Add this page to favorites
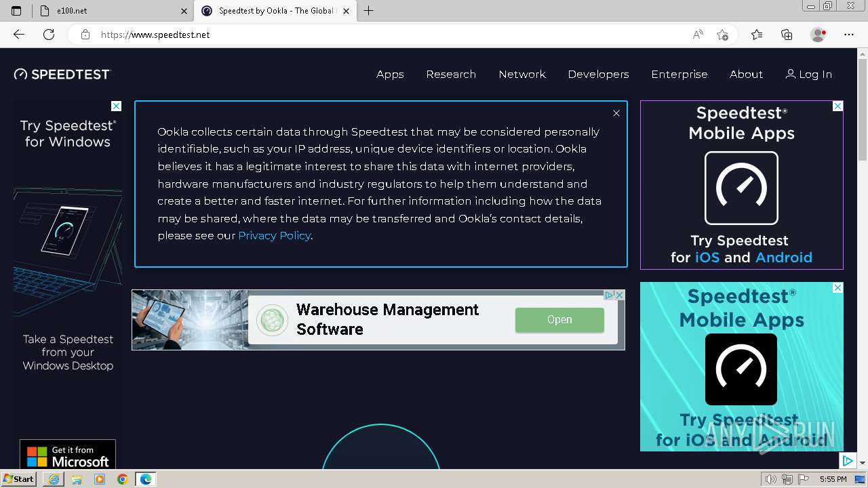This screenshot has height=488, width=868. click(x=723, y=35)
